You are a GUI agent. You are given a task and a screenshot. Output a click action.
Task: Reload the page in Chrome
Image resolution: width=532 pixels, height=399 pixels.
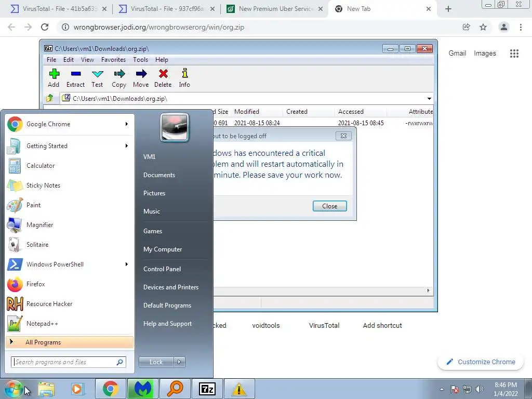[x=45, y=27]
